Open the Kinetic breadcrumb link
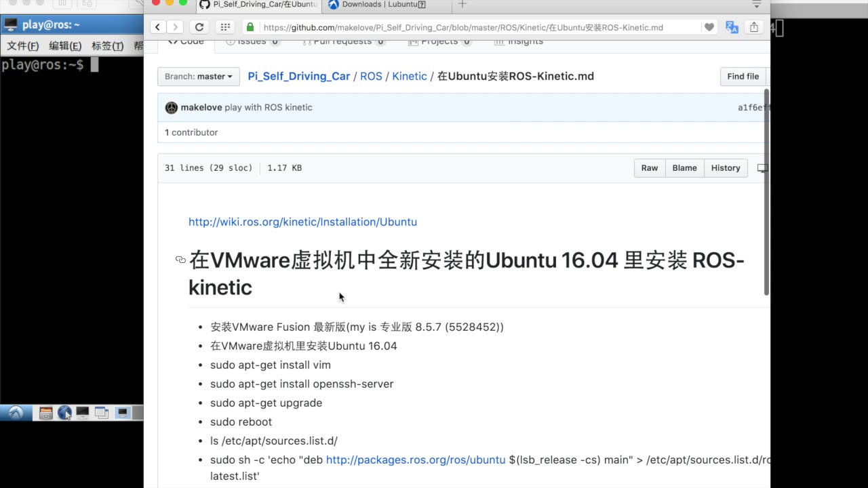 point(410,76)
